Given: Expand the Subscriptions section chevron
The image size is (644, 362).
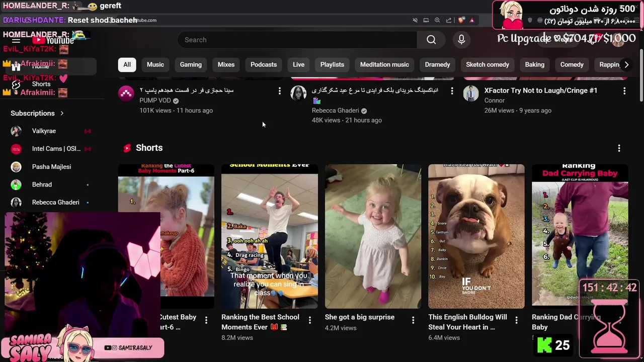Looking at the screenshot, I should [62, 113].
